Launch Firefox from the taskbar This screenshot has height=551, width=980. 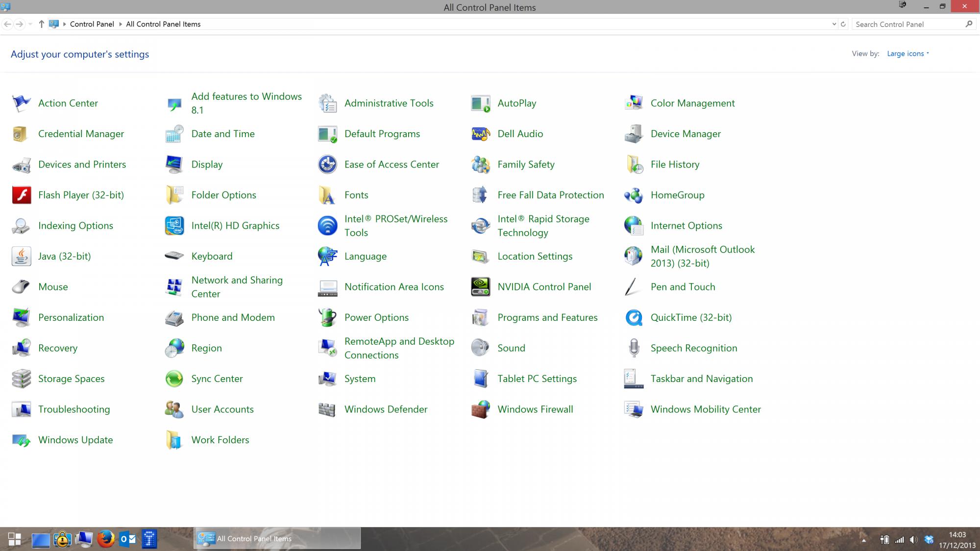coord(105,539)
